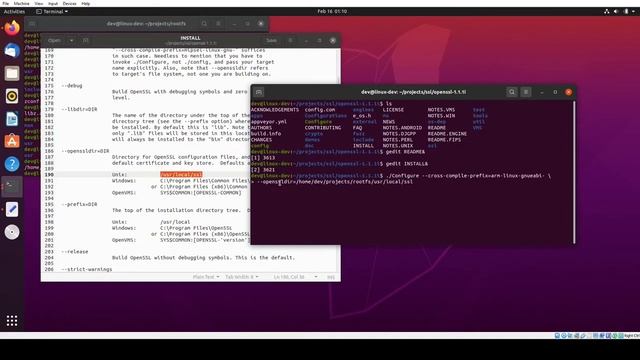The image size is (640, 360).
Task: Open the Ln/Col position dropdown in gedit
Action: [x=296, y=277]
